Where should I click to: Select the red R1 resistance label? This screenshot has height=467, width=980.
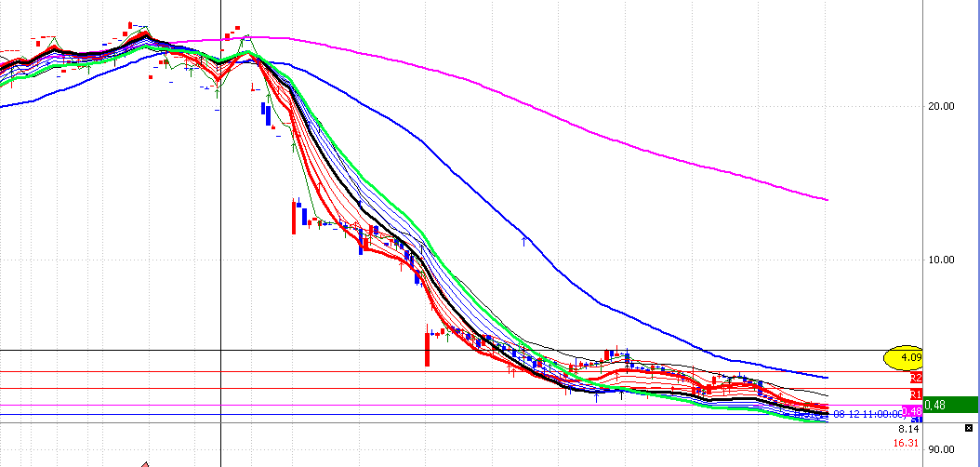pos(916,395)
